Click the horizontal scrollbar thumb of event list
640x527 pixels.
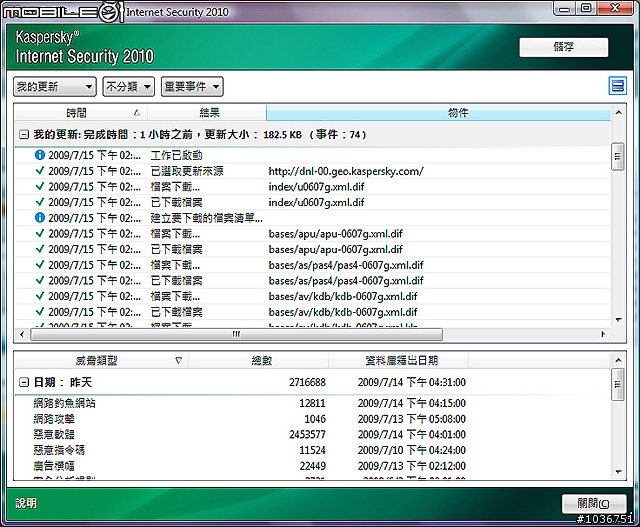point(236,334)
